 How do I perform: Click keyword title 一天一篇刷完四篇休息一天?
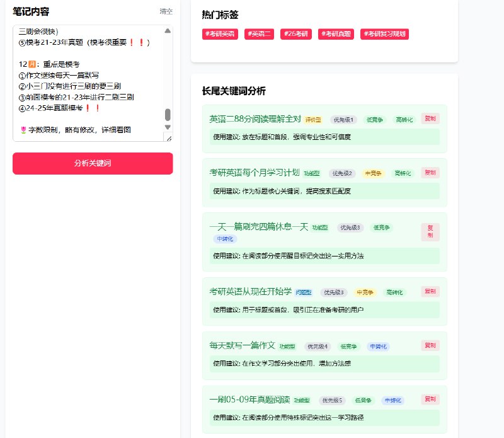click(x=259, y=227)
